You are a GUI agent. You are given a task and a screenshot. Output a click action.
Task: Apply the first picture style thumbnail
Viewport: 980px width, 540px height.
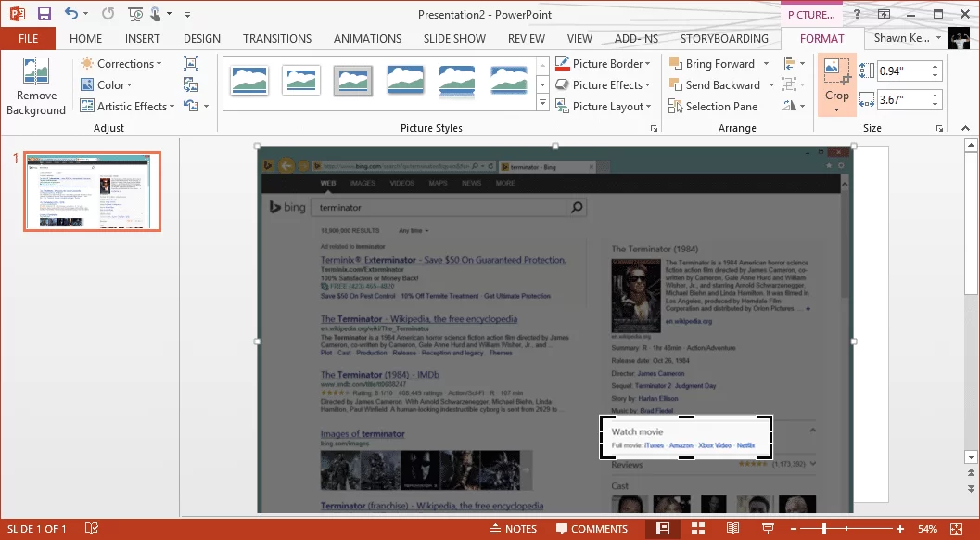tap(249, 81)
